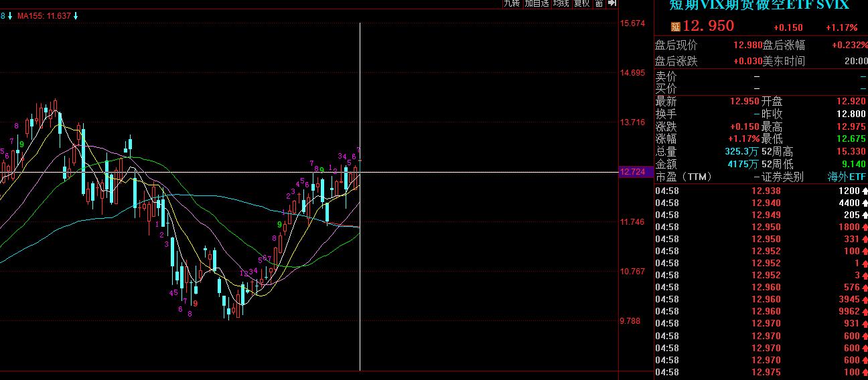Viewport: 868px width, 380px height.
Task: Click the 盘后现价 value 12.980
Action: tap(747, 45)
